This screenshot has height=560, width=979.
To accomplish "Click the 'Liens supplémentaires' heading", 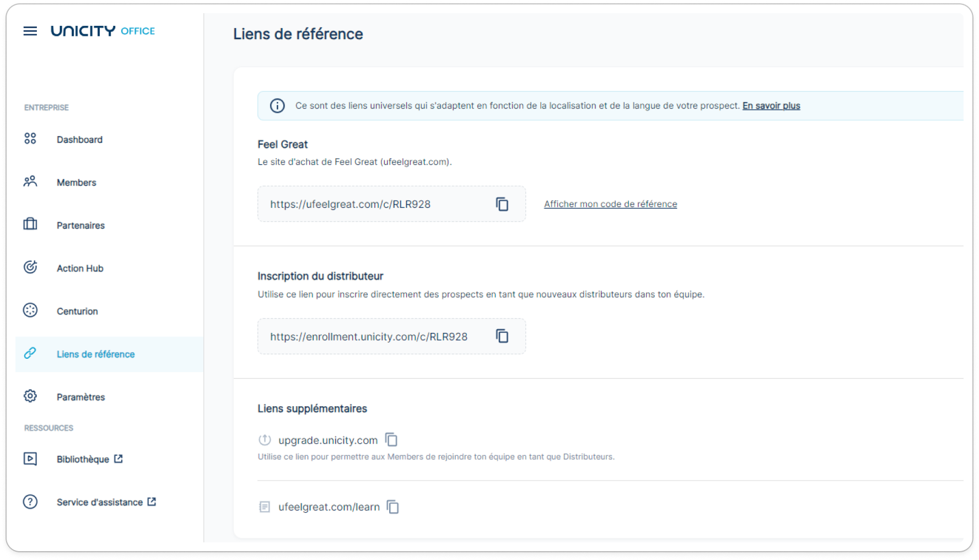I will pos(312,408).
